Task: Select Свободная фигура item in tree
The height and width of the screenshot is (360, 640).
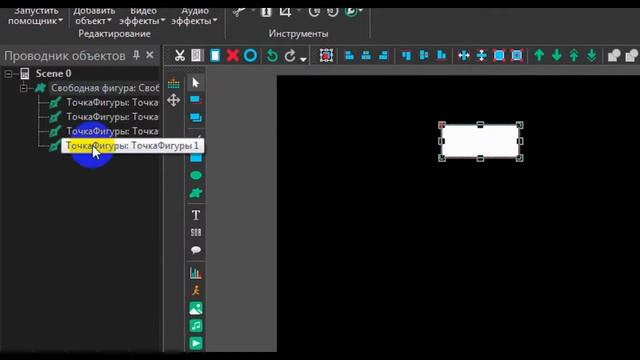Action: pos(105,88)
